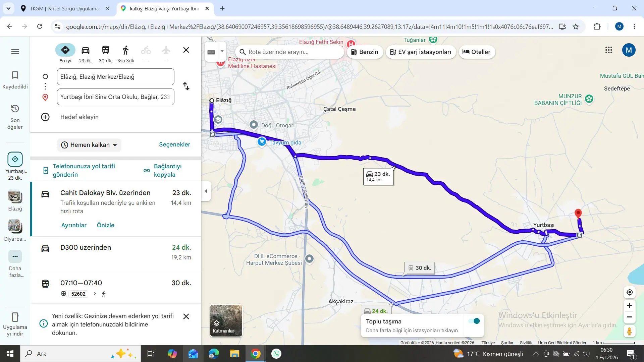644x362 pixels.
Task: Open Ayrıntılar for Cahit Dalokay route
Action: [x=74, y=225]
